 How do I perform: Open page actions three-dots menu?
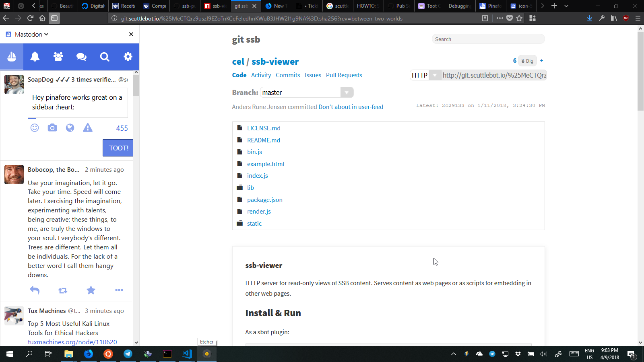click(500, 18)
